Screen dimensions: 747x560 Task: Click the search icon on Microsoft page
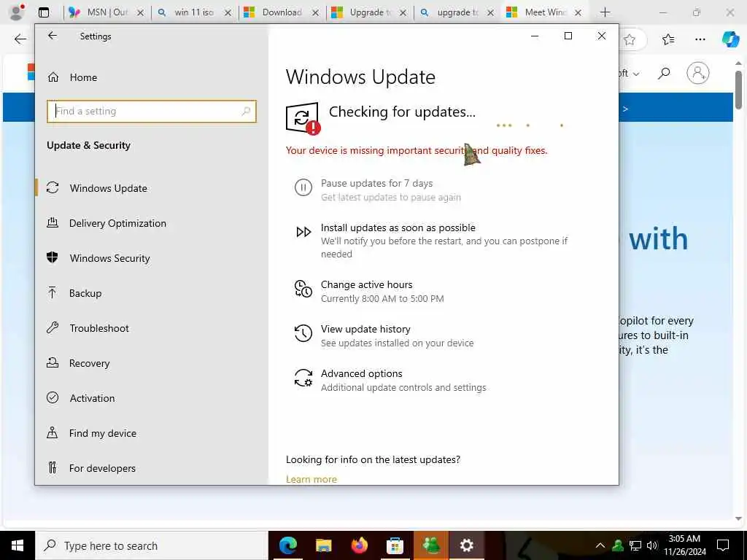coord(664,74)
